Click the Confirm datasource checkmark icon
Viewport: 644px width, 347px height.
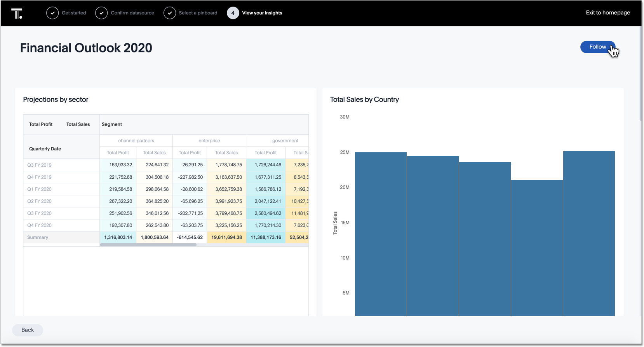(x=101, y=13)
